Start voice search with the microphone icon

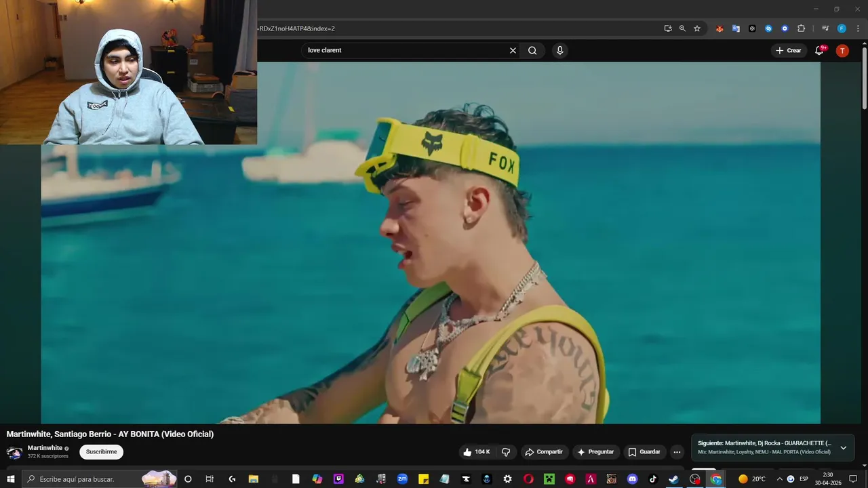pyautogui.click(x=559, y=50)
